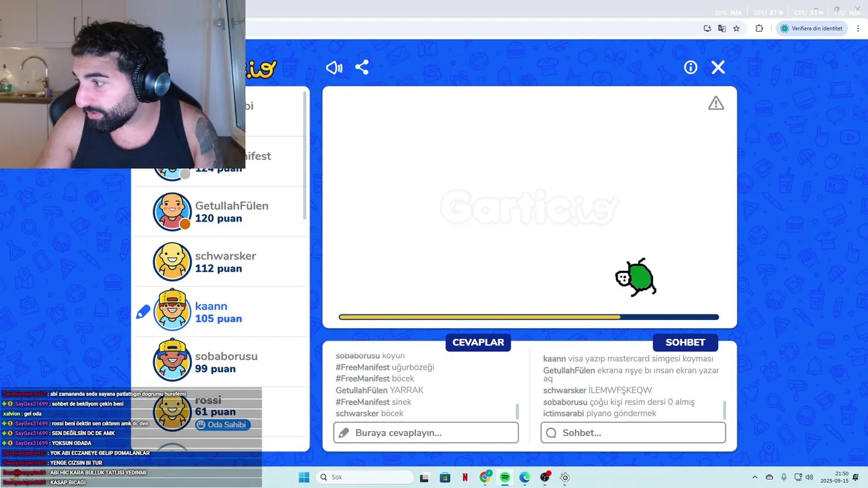Image resolution: width=868 pixels, height=488 pixels.
Task: Click the 'YARRAK' answer by GetullahFülen
Action: [407, 390]
